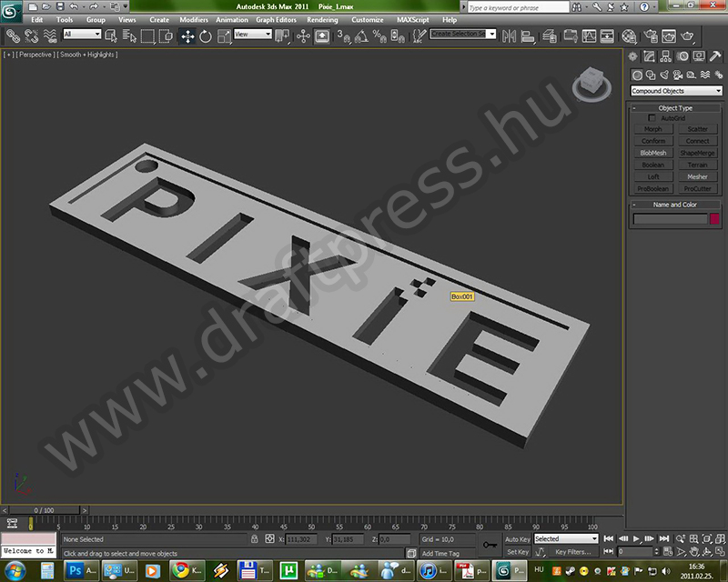Open the application menu button
The image size is (728, 582).
click(x=10, y=12)
